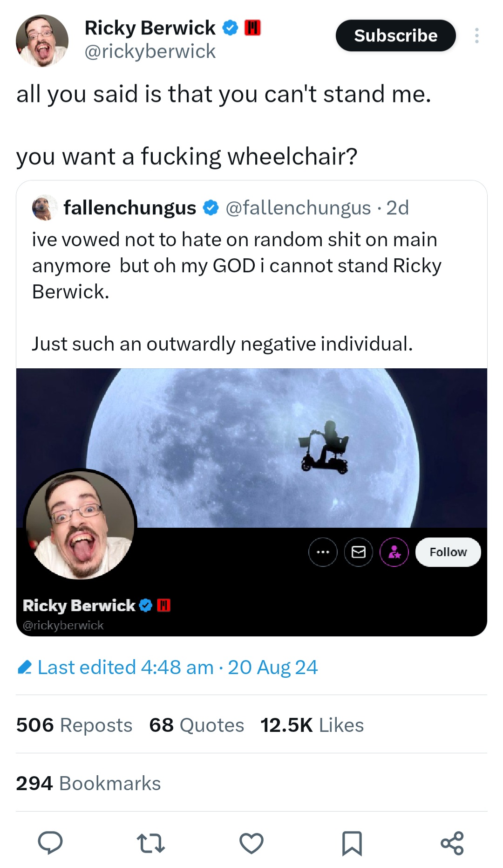Open the @rickyberwick handle at top
503x868 pixels.
pyautogui.click(x=150, y=52)
